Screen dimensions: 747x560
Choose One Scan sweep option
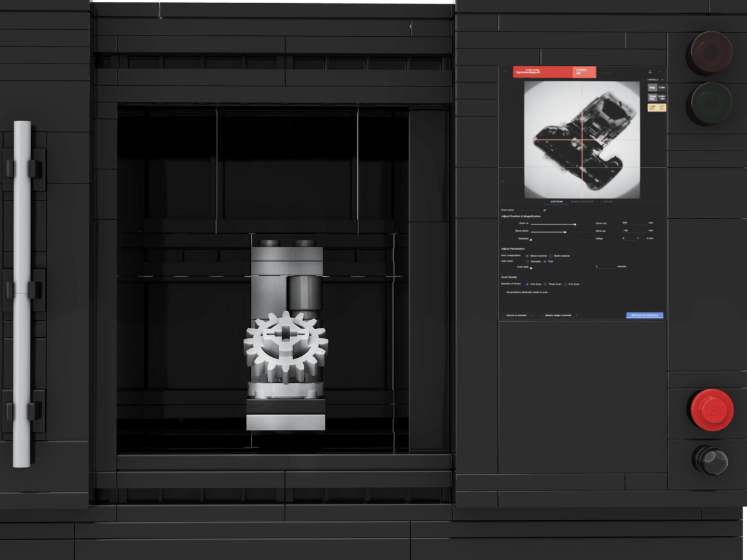pos(527,284)
